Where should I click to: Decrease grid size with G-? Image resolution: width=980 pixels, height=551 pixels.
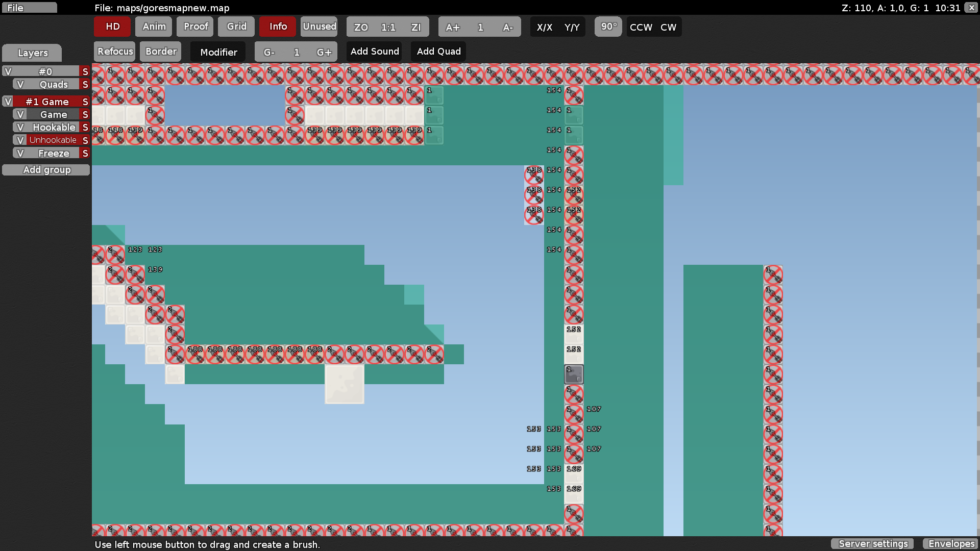click(269, 52)
